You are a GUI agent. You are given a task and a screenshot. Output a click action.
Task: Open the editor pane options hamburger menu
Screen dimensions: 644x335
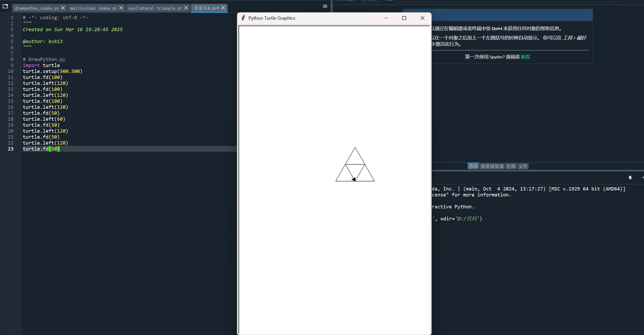click(325, 6)
